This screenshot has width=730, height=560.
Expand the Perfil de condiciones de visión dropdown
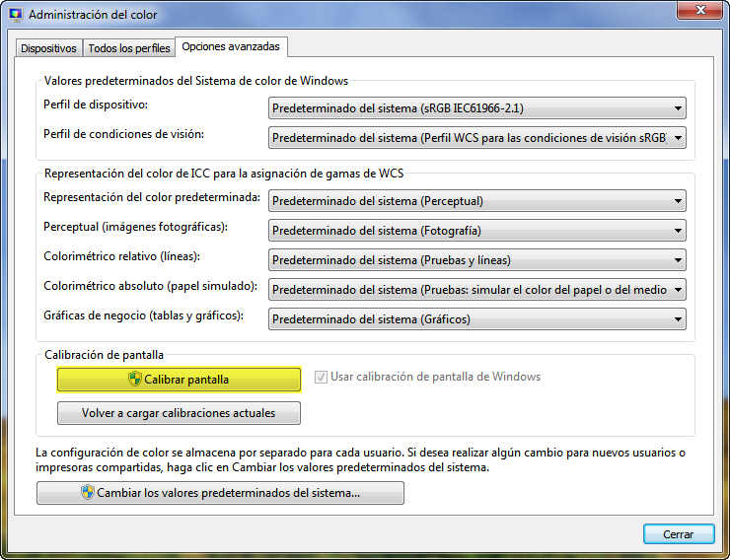477,138
